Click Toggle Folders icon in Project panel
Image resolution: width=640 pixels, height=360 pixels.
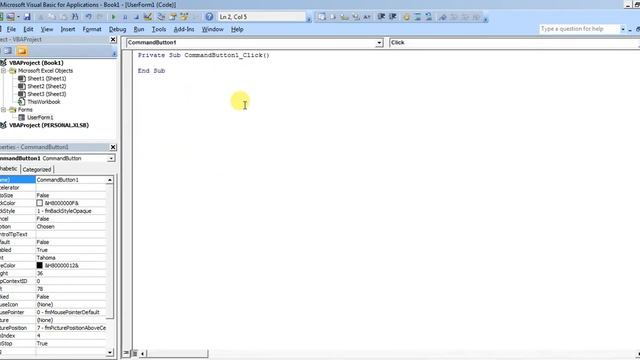coord(22,51)
